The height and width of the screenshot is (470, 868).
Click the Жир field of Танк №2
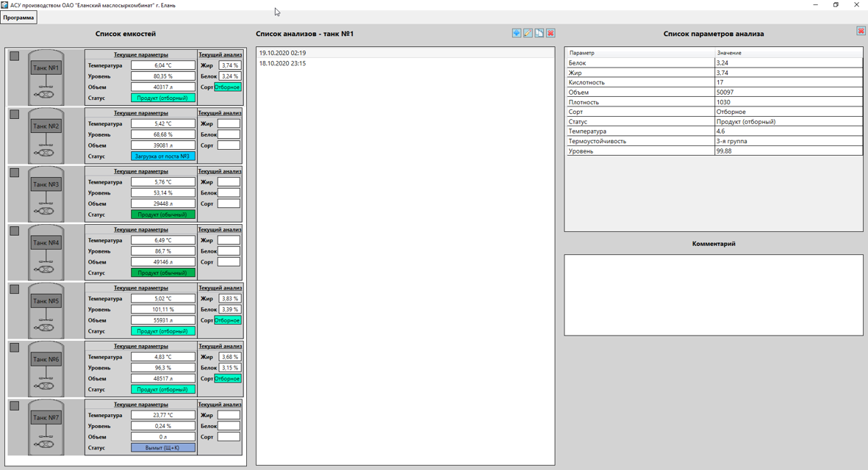click(x=229, y=124)
